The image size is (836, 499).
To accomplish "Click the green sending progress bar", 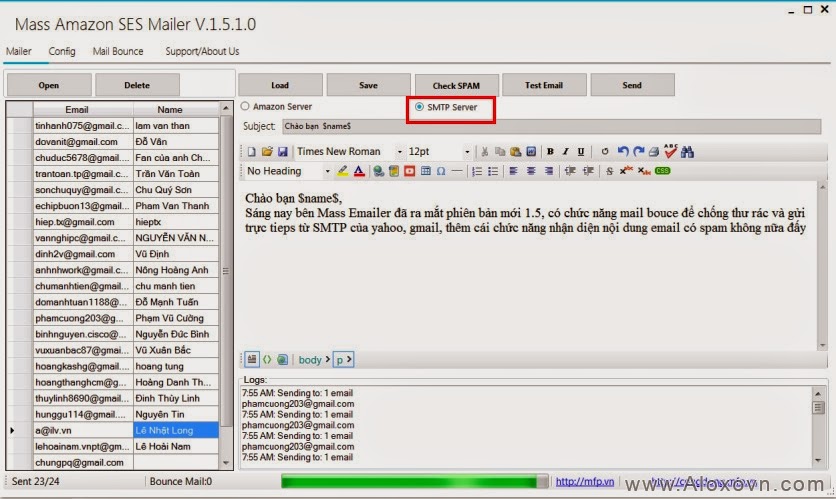I will coord(414,481).
